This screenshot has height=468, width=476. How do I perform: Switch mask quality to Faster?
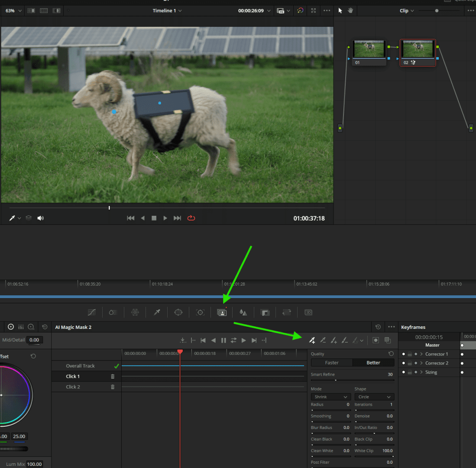pos(331,362)
